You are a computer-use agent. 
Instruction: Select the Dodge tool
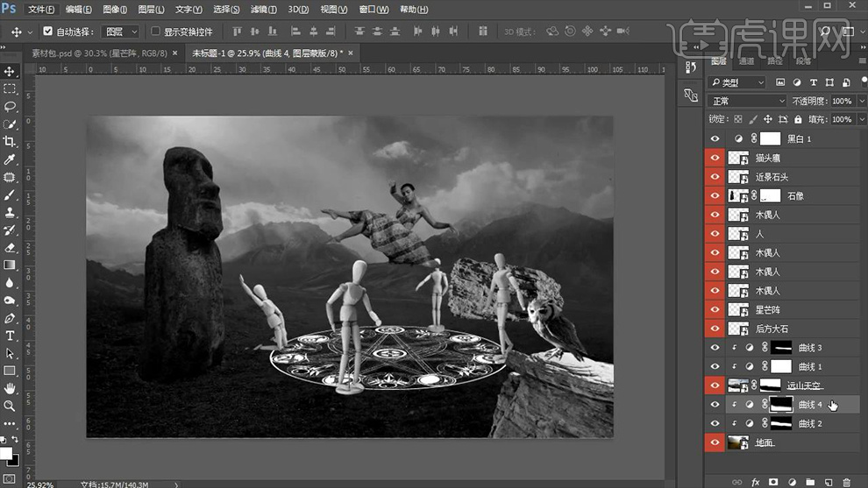10,301
